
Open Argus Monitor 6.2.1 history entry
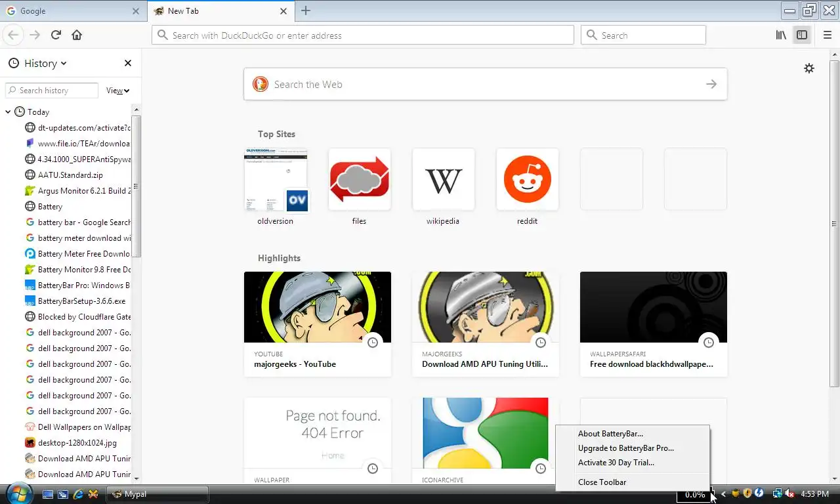coord(77,191)
